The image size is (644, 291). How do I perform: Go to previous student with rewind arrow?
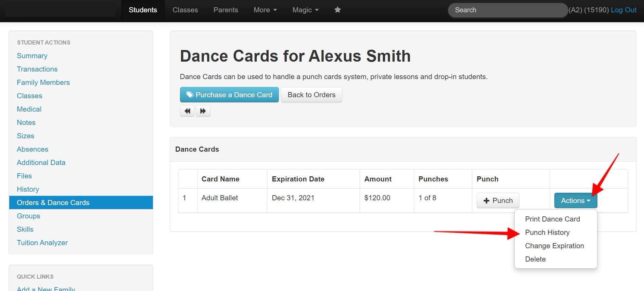(x=187, y=111)
